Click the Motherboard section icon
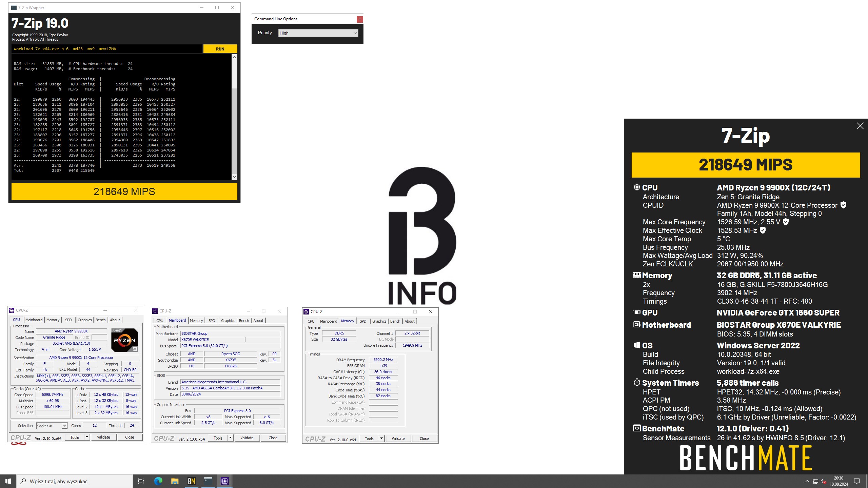This screenshot has width=868, height=488. pyautogui.click(x=637, y=325)
